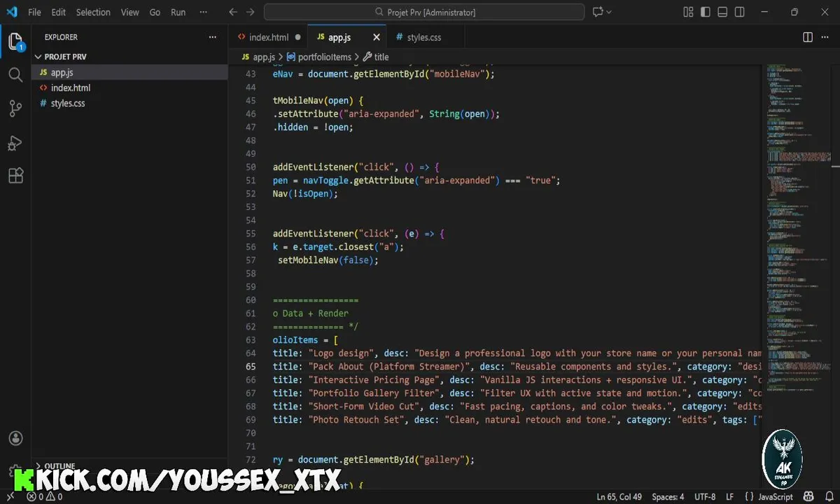This screenshot has width=840, height=504.
Task: Open the Accounts menu icon
Action: [15, 438]
